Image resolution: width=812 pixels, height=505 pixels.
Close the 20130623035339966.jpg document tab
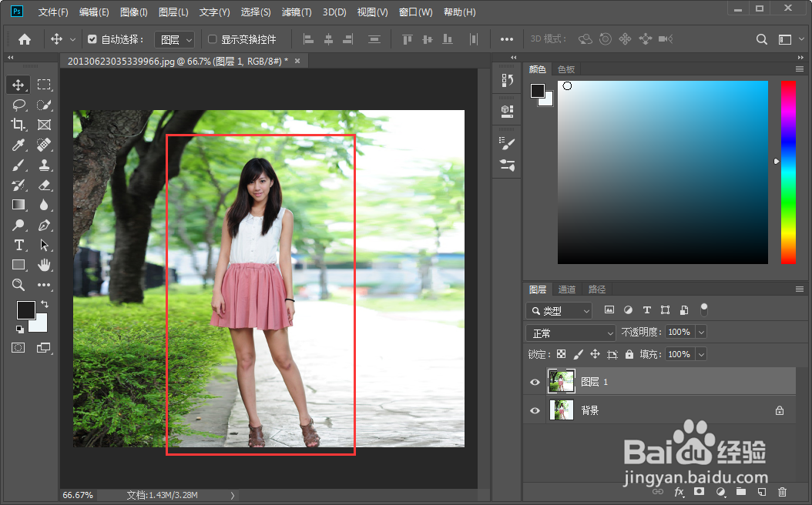click(x=297, y=61)
